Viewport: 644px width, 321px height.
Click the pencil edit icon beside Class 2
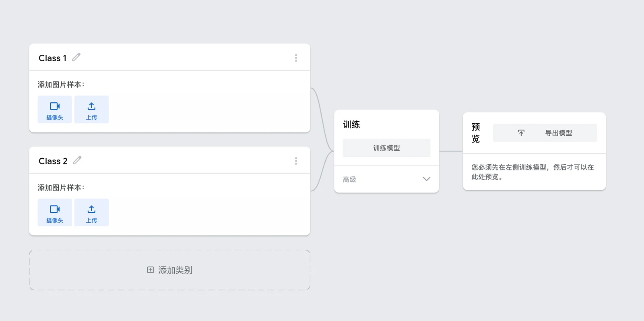click(77, 160)
